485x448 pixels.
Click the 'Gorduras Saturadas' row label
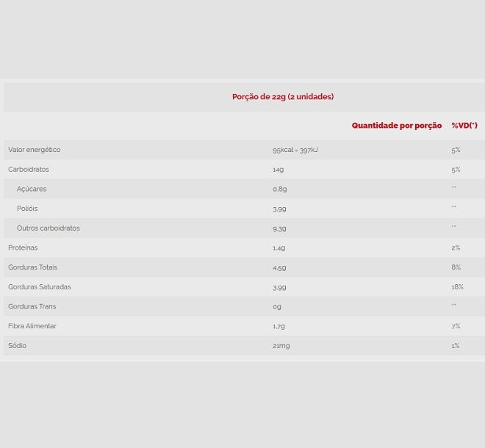tap(40, 287)
